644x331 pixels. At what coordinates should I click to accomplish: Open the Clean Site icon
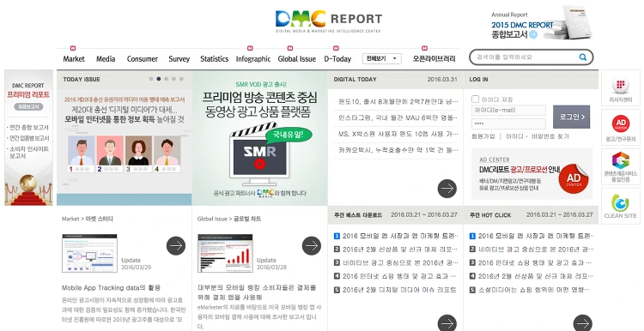[621, 206]
